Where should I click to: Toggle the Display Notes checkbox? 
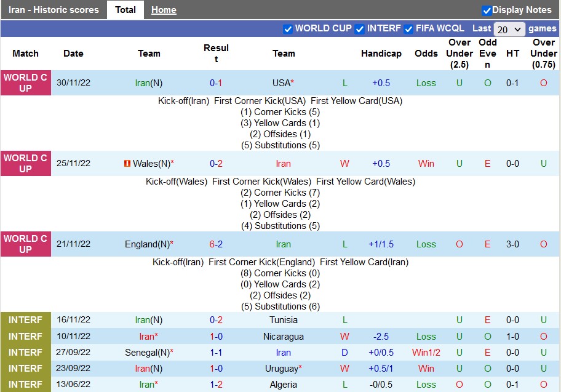487,10
